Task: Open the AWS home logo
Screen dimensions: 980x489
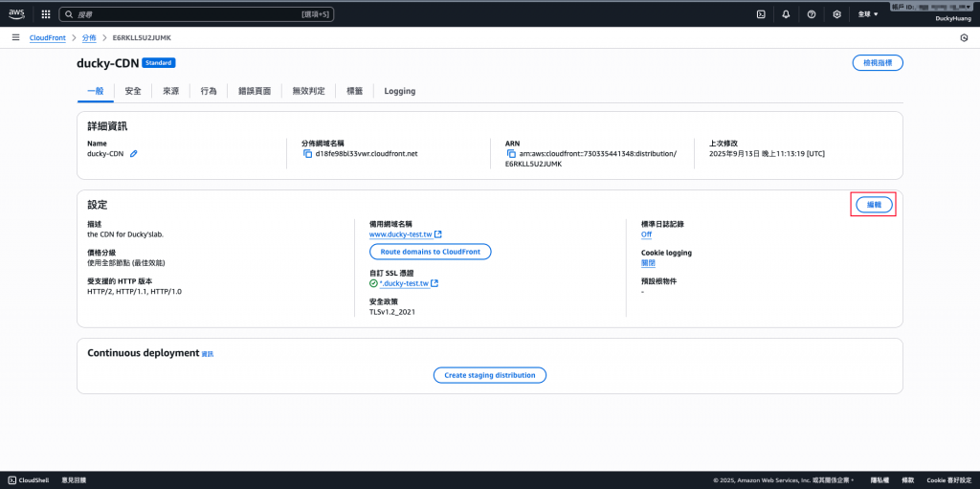Action: pyautogui.click(x=16, y=13)
